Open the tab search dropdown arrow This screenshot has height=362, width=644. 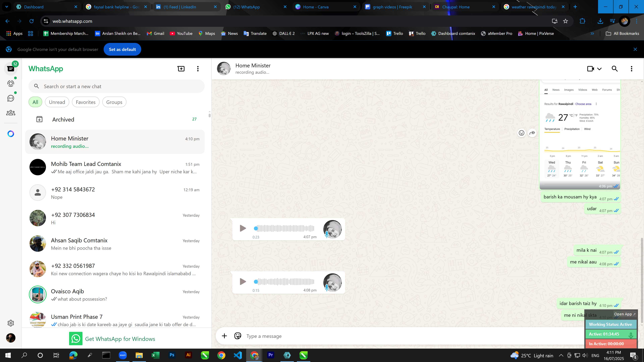7,7
